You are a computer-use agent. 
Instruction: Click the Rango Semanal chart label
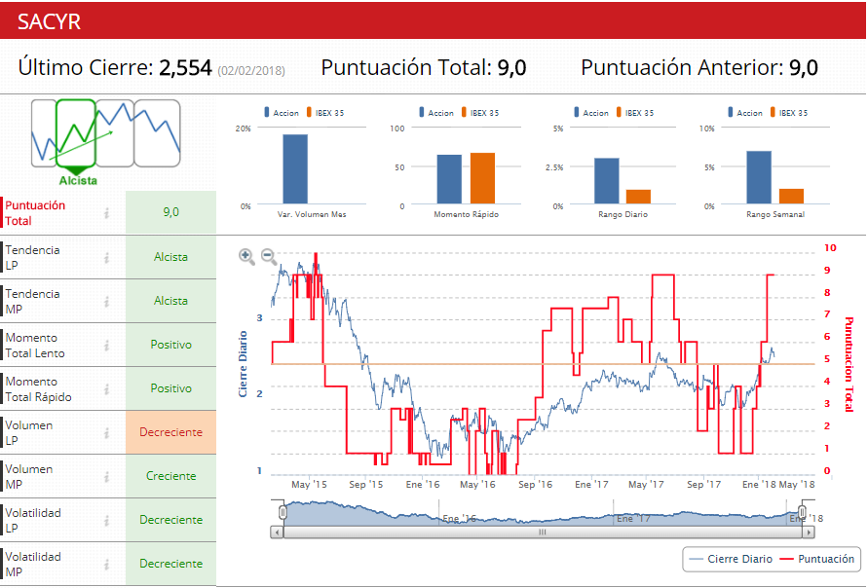pyautogui.click(x=775, y=214)
